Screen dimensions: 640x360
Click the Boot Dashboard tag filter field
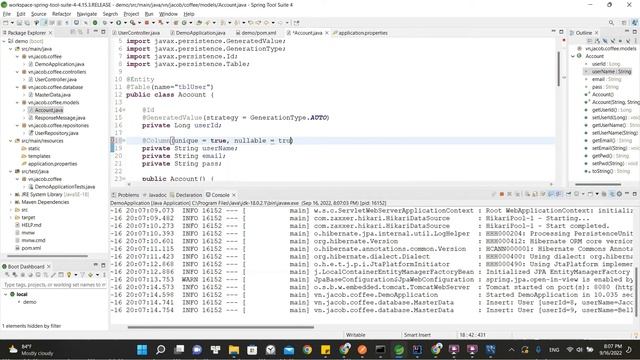tap(54, 284)
